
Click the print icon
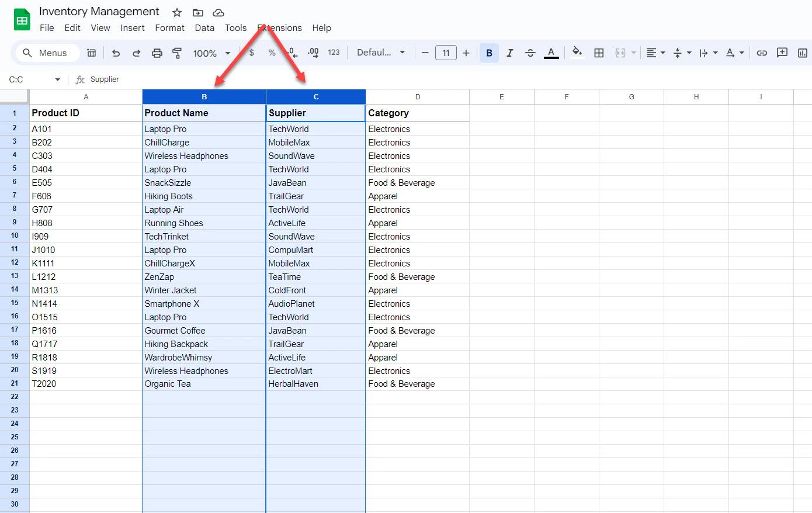click(157, 53)
